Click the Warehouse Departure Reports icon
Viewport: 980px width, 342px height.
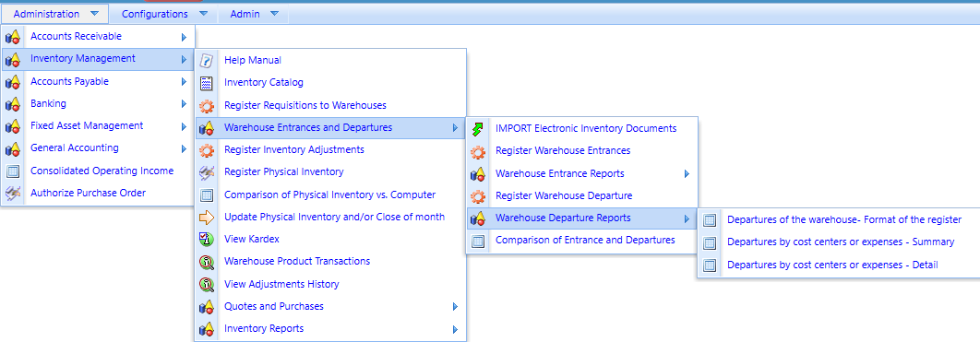point(477,218)
